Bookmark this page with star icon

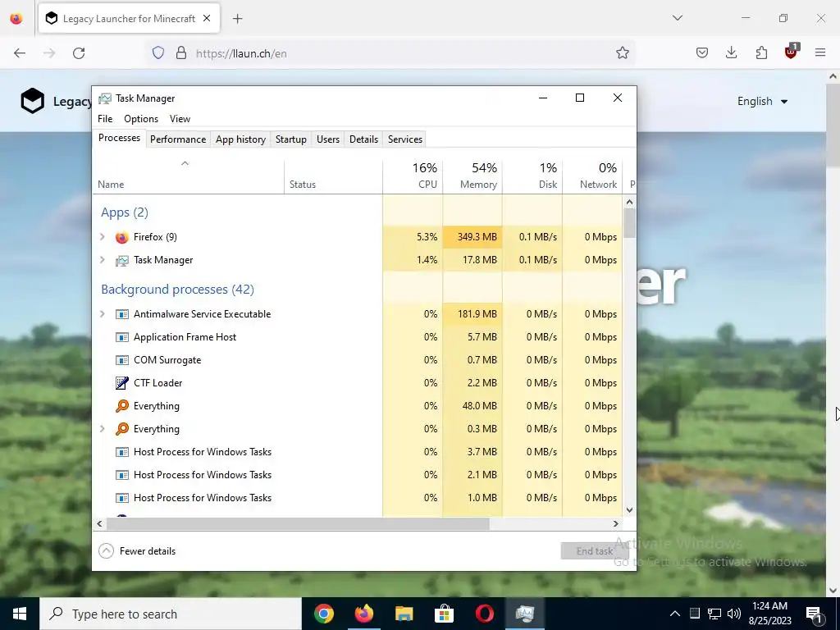click(622, 53)
